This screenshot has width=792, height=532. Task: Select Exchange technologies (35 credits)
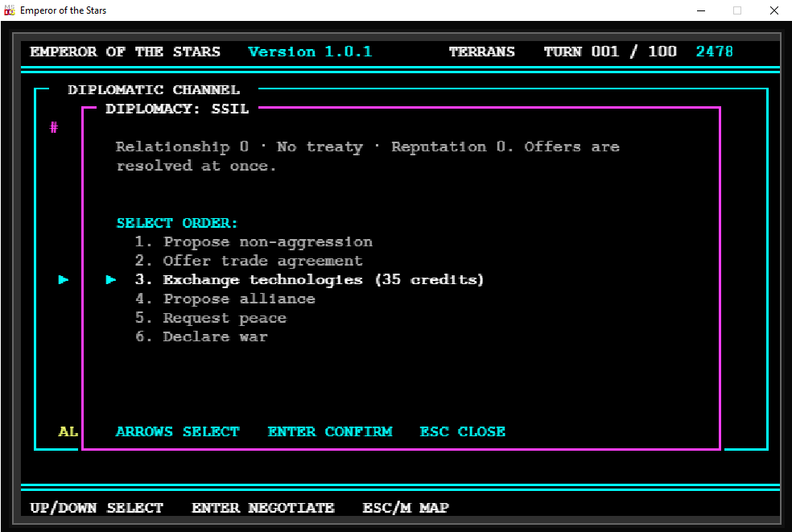[309, 280]
